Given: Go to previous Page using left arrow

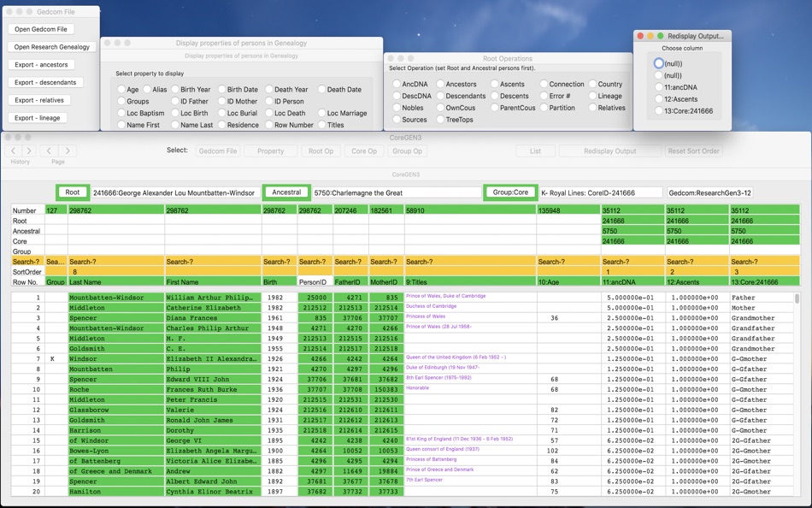Looking at the screenshot, I should point(49,151).
